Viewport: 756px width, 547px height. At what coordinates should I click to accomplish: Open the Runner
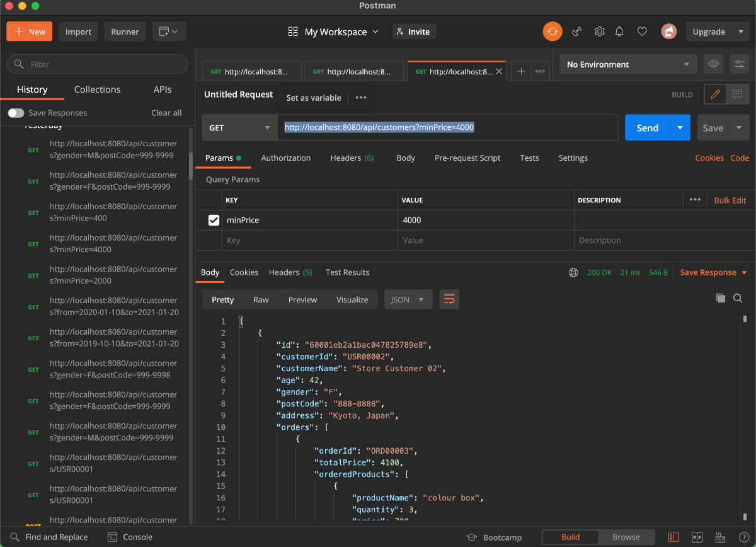[x=125, y=32]
